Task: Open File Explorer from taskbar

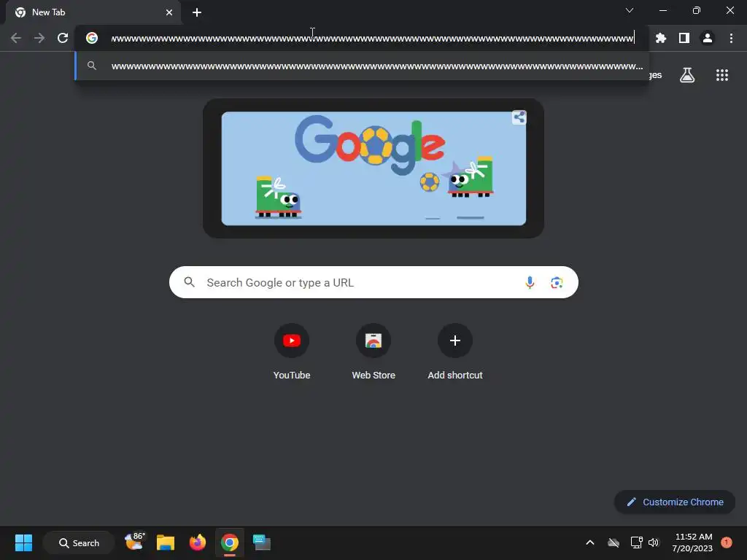Action: [166, 542]
